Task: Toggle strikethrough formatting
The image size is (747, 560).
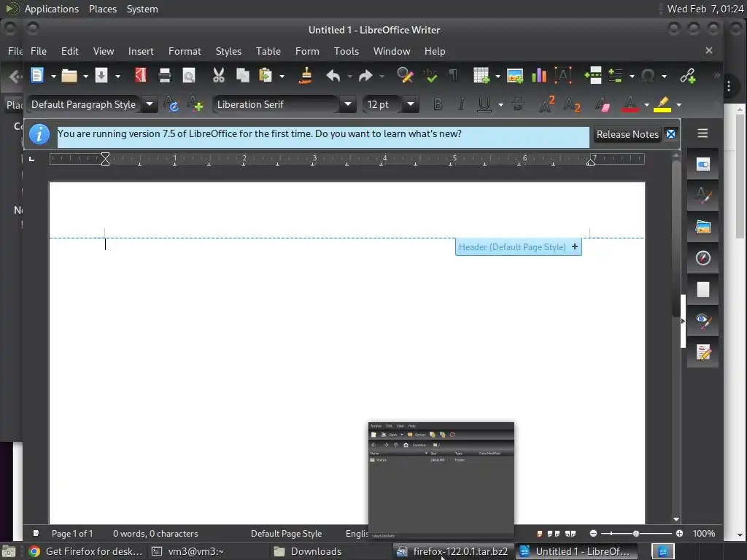Action: [x=519, y=104]
